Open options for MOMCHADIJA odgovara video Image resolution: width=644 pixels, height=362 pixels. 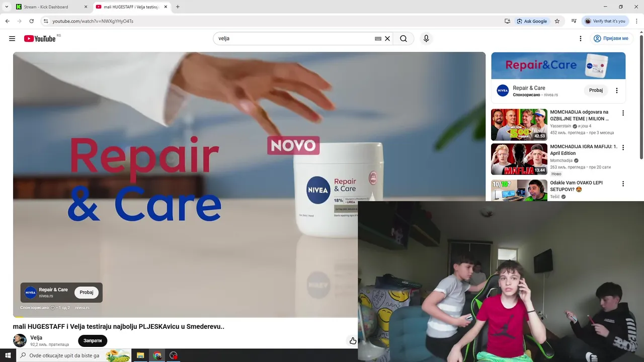pos(623,113)
